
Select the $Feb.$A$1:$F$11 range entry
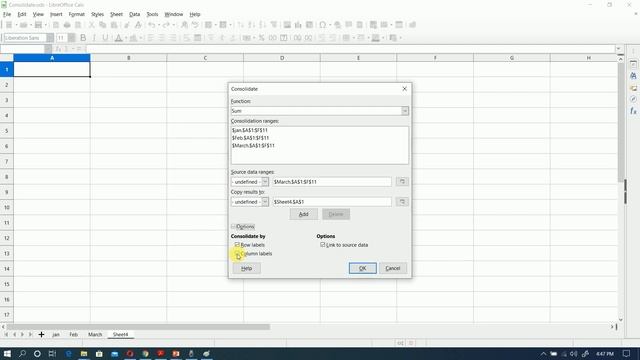pos(250,138)
